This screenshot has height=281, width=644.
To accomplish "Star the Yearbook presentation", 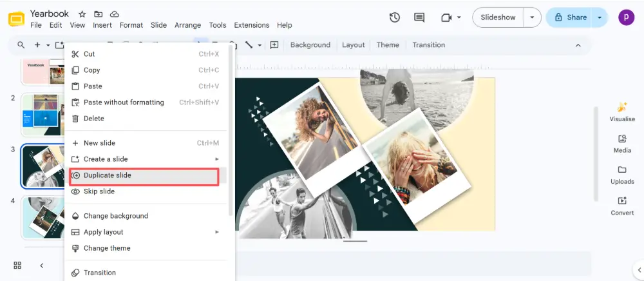I will [82, 14].
